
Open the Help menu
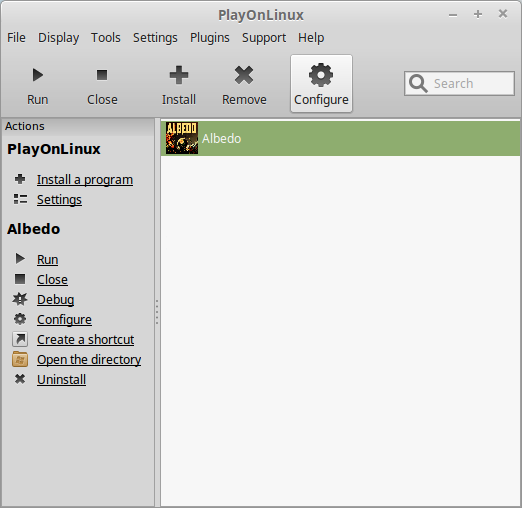tap(311, 38)
